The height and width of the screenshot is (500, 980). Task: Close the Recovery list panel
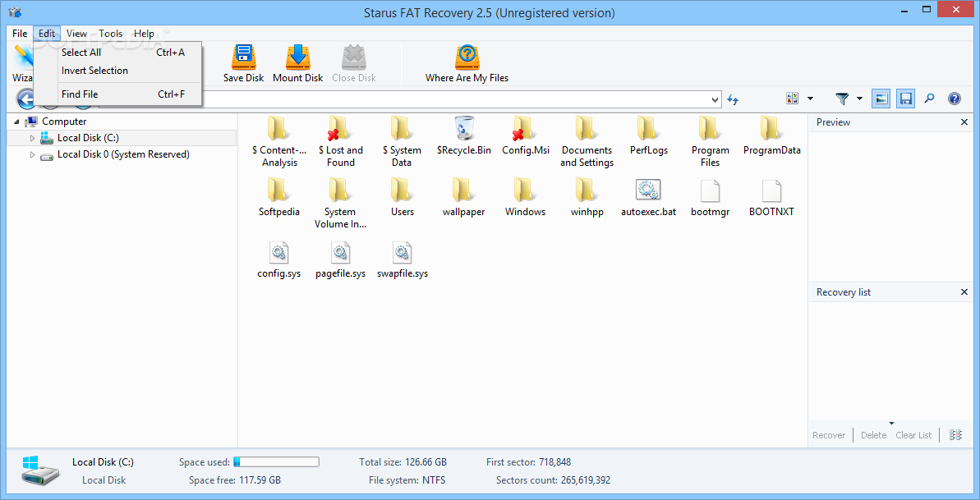pos(964,292)
